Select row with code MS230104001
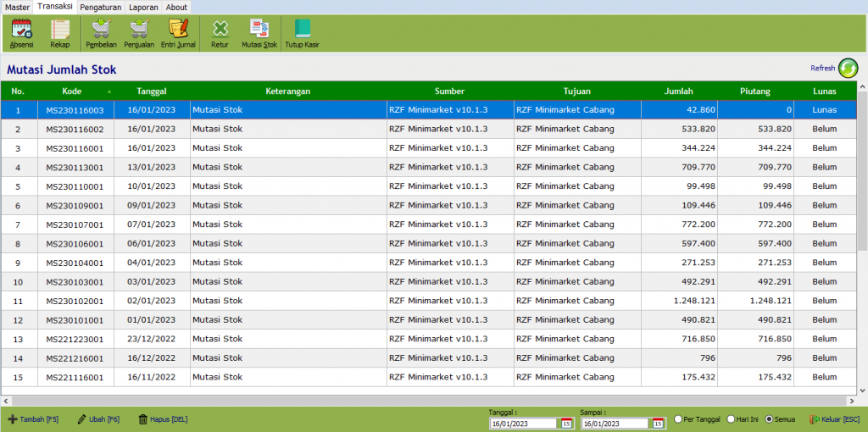The image size is (868, 432). pyautogui.click(x=428, y=263)
